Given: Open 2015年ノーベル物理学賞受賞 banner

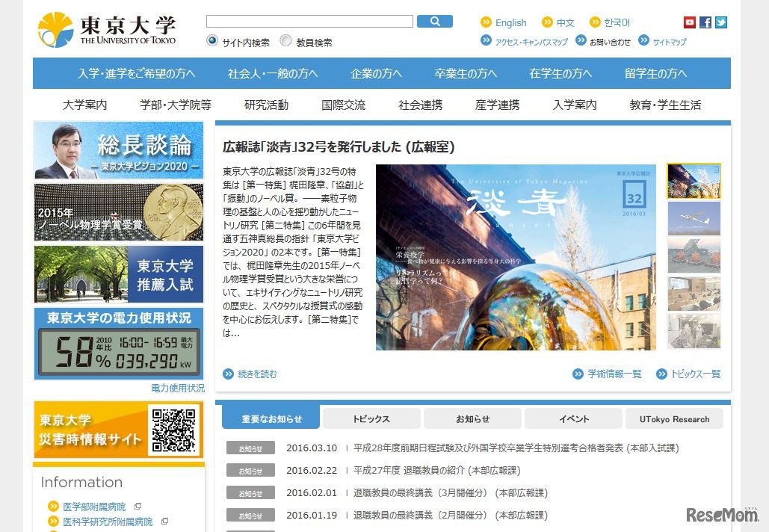Looking at the screenshot, I should (x=119, y=212).
